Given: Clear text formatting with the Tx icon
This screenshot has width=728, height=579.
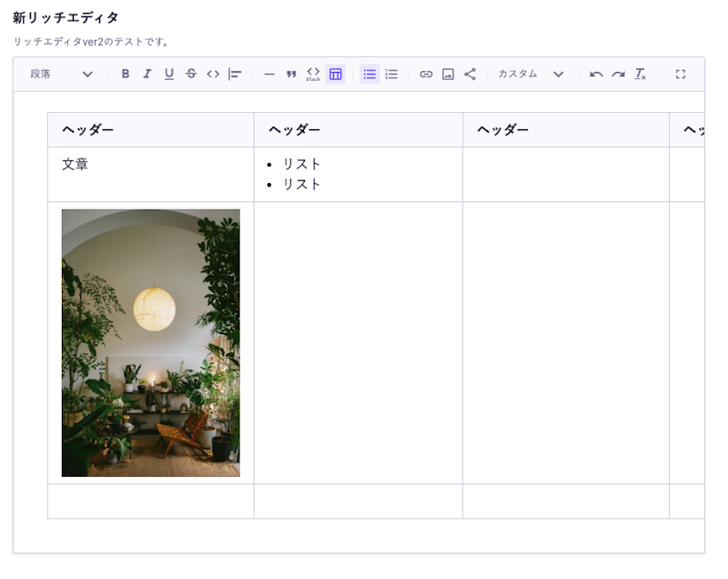Looking at the screenshot, I should (x=637, y=75).
